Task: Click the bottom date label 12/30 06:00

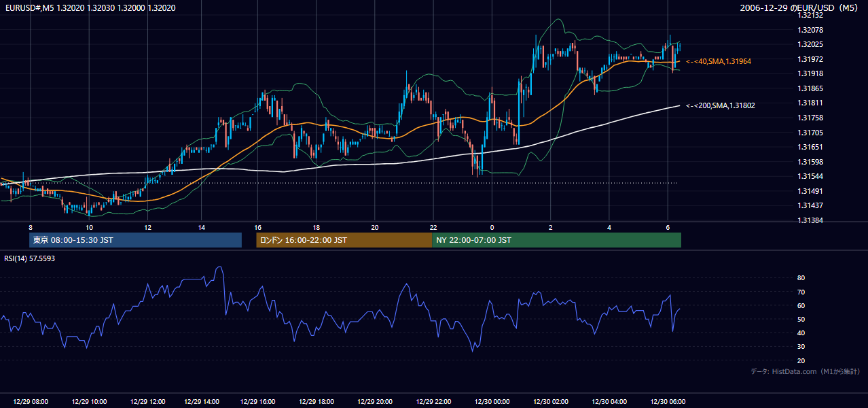Action: coord(668,402)
